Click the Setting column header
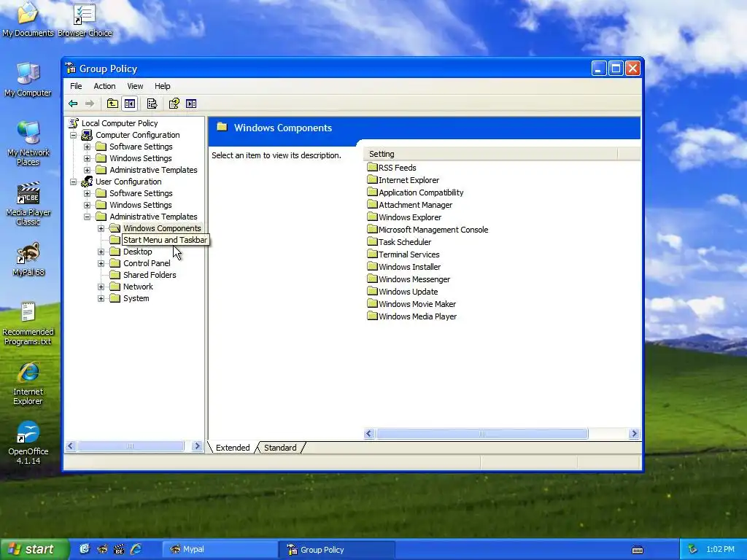This screenshot has width=747, height=560. [x=490, y=154]
